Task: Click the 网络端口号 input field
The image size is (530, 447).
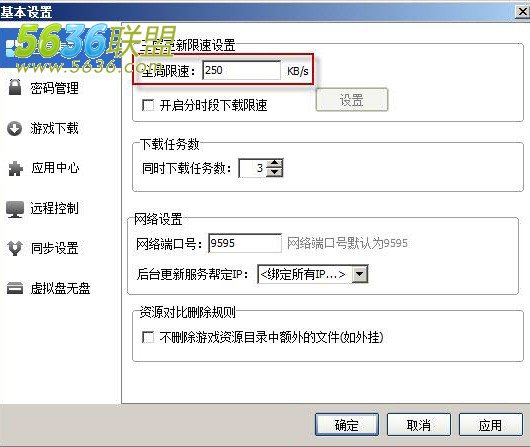Action: (245, 243)
